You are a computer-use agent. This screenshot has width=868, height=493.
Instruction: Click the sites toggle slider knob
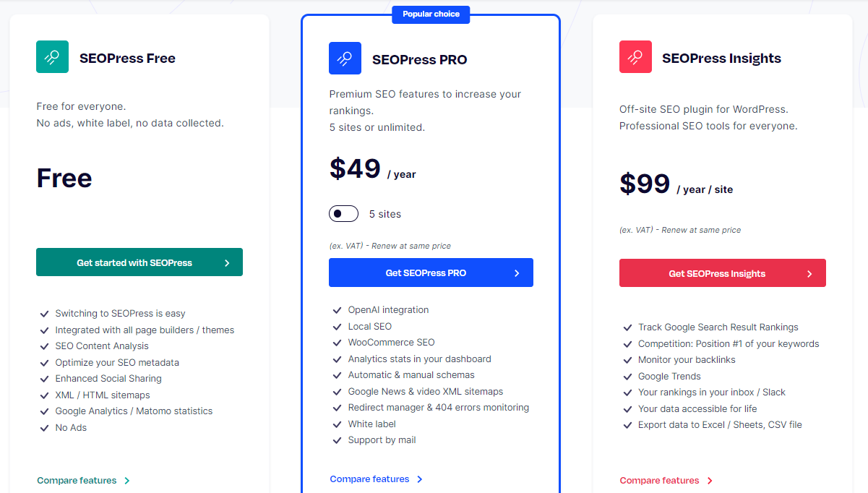338,213
